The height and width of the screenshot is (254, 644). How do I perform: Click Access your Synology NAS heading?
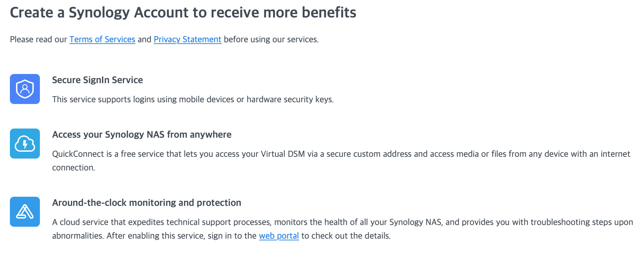pyautogui.click(x=141, y=135)
